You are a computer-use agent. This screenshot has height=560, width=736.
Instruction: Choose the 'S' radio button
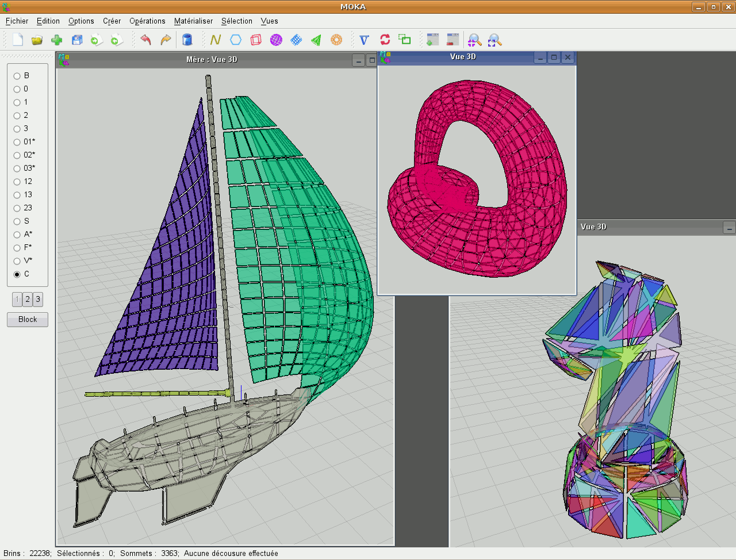(17, 221)
